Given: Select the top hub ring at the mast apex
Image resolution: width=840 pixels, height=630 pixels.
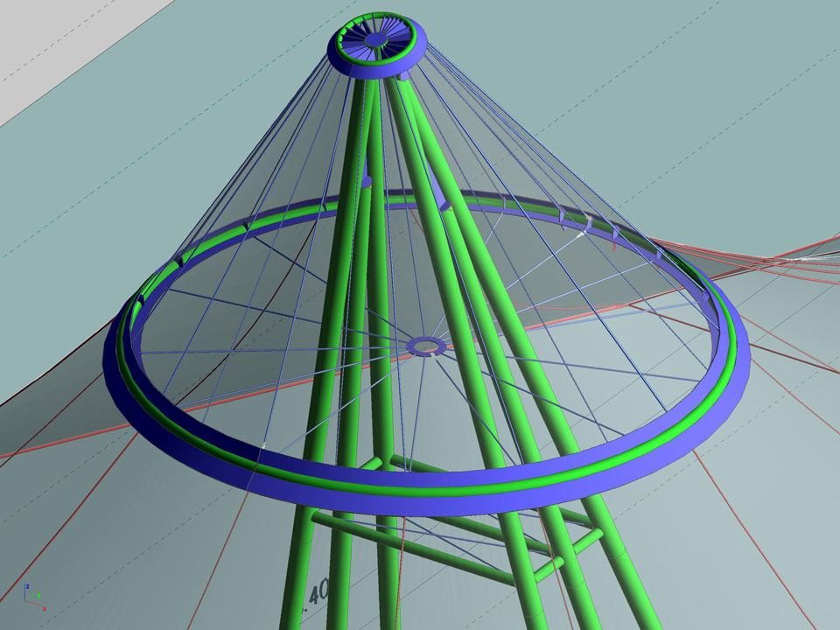Looking at the screenshot, I should [338, 54].
